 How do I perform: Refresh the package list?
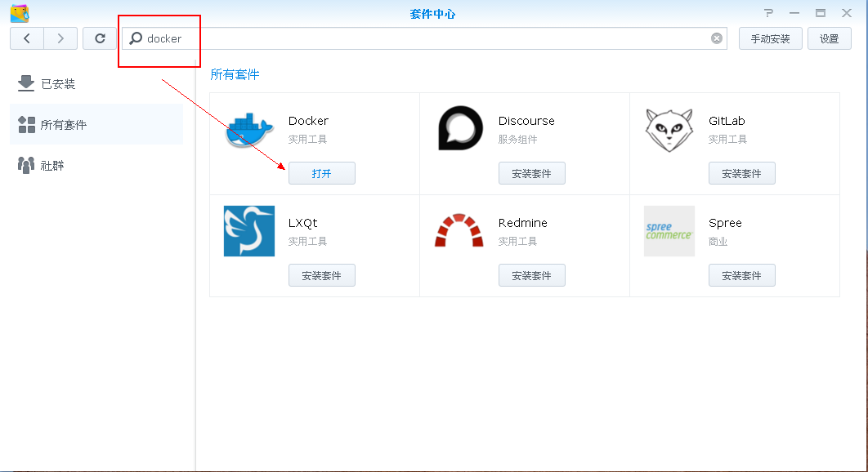click(x=100, y=38)
